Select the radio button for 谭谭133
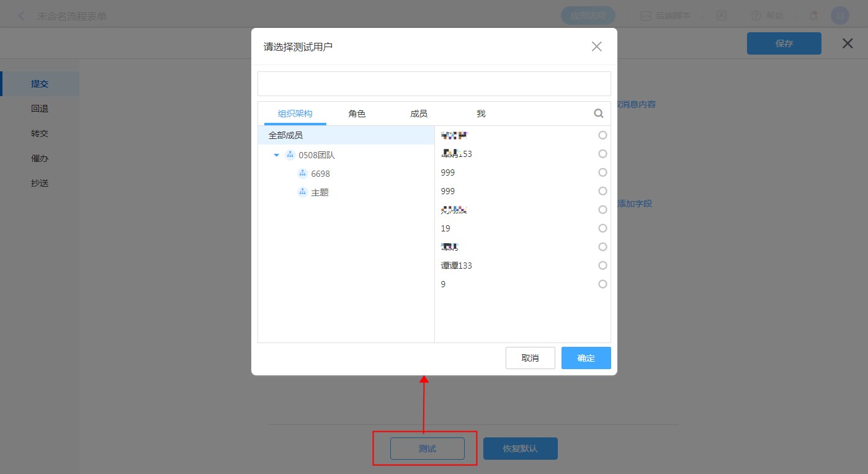This screenshot has height=474, width=868. [602, 266]
